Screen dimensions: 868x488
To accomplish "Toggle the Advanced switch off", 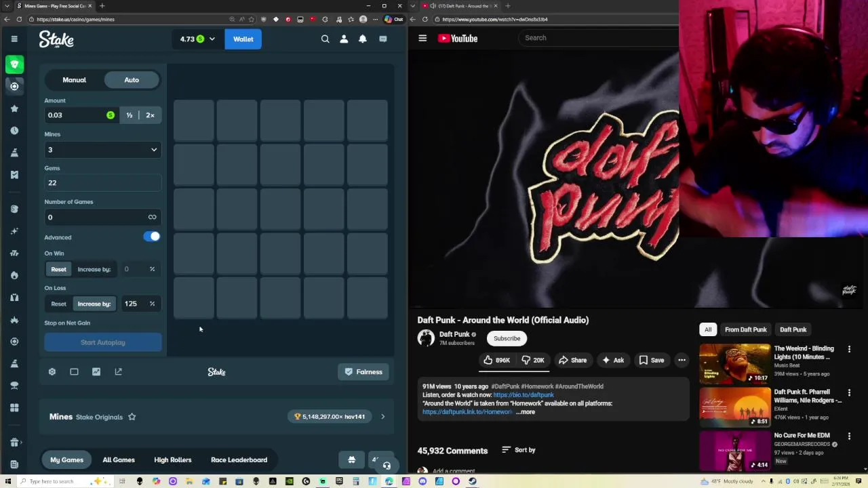I will [152, 237].
